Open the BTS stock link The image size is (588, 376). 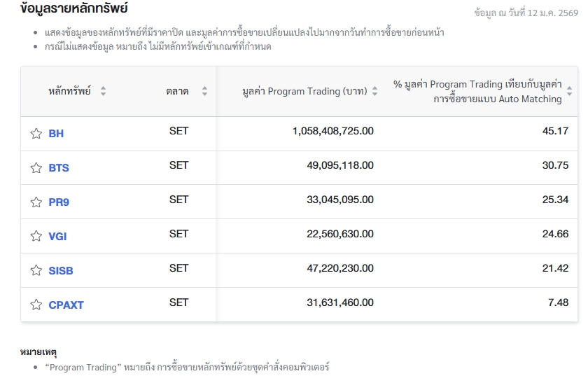click(x=59, y=168)
